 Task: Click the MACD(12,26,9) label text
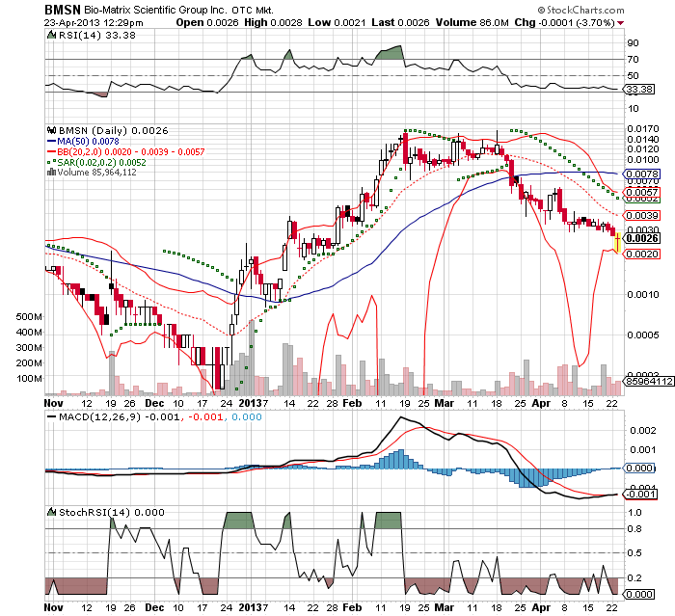pyautogui.click(x=100, y=416)
